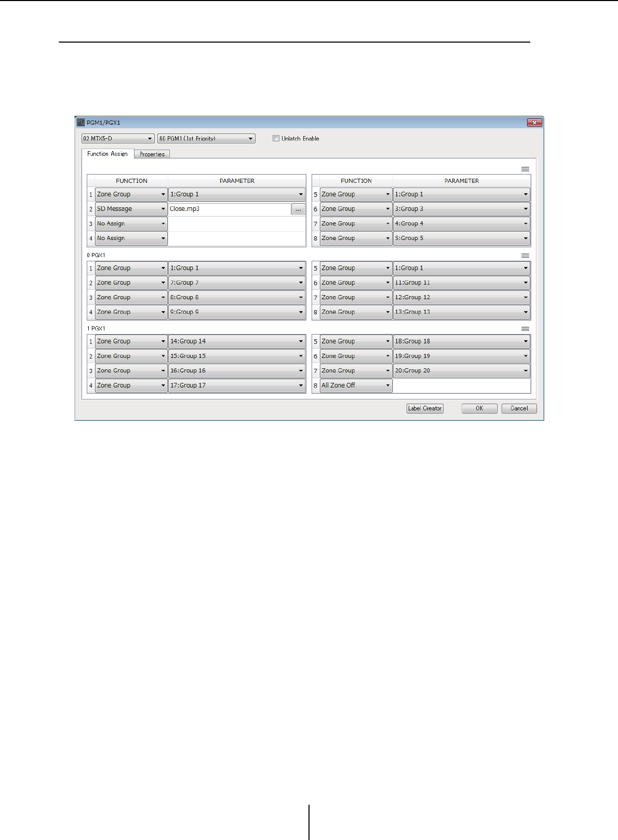The height and width of the screenshot is (840, 618).
Task: Open the 0 PGX1 section menu icon
Action: point(525,256)
